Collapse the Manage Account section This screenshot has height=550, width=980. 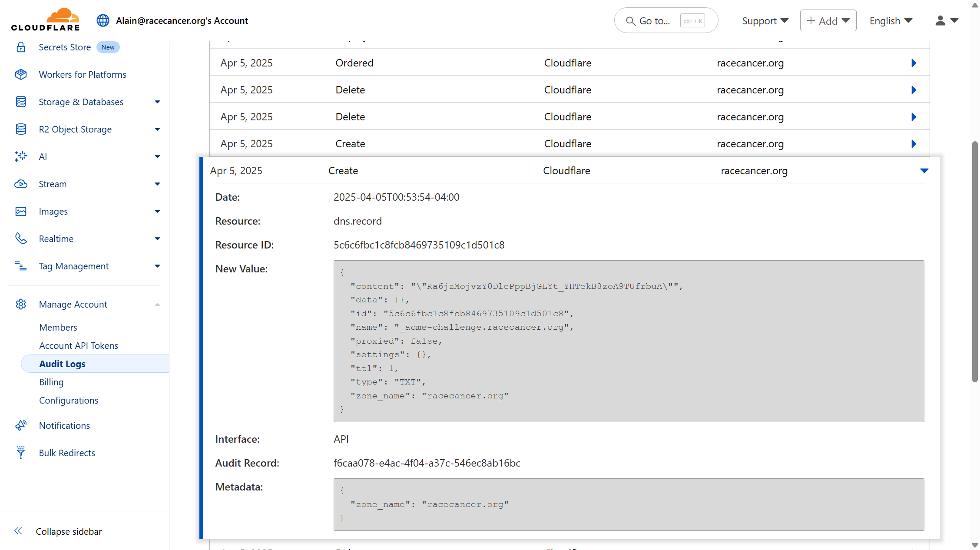tap(157, 304)
